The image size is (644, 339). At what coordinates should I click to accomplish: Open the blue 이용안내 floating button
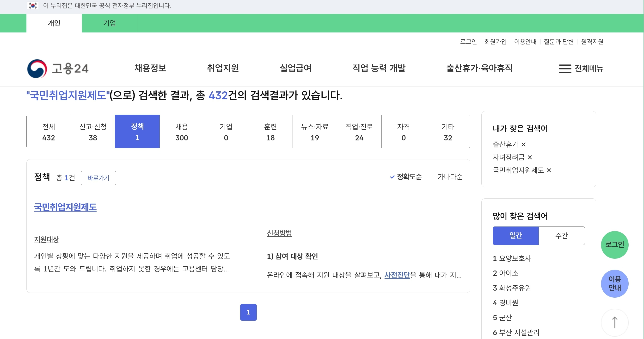(x=614, y=283)
